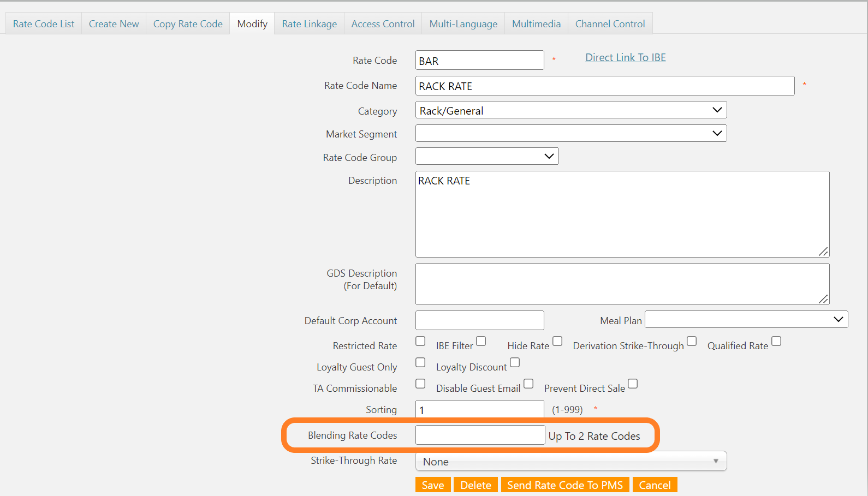Enable the IBE Filter checkbox

coord(481,341)
